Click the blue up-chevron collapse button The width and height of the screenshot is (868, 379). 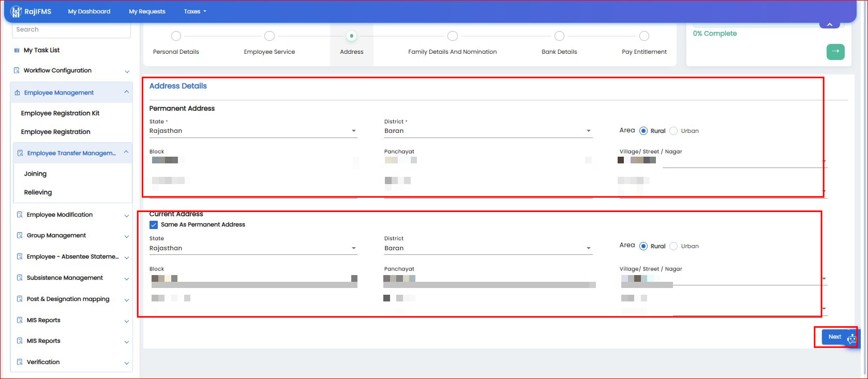(830, 24)
